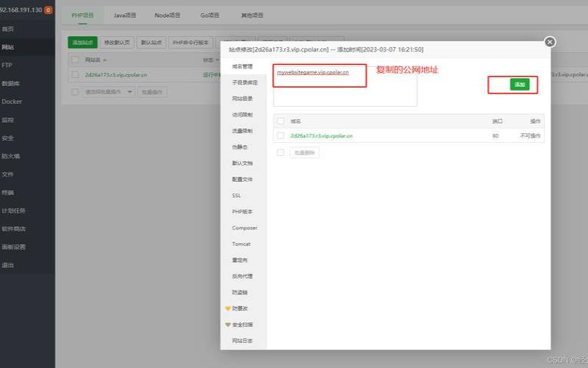Open Docker from the left sidebar
Viewport: 588px width, 368px height.
pos(12,102)
